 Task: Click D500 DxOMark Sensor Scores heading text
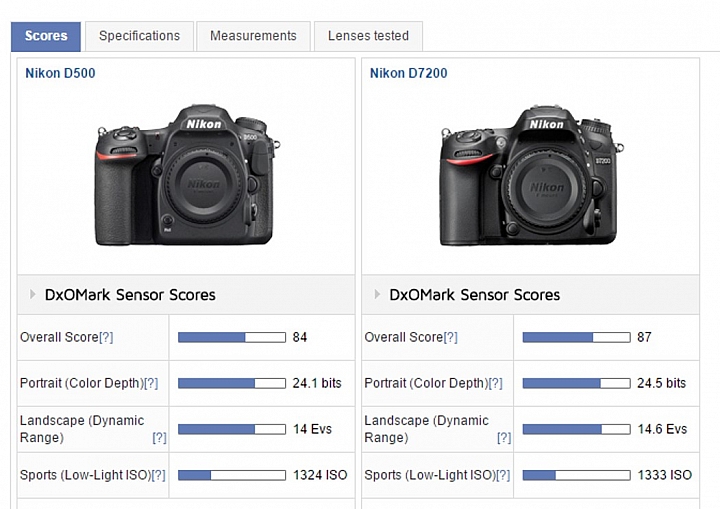[x=130, y=295]
